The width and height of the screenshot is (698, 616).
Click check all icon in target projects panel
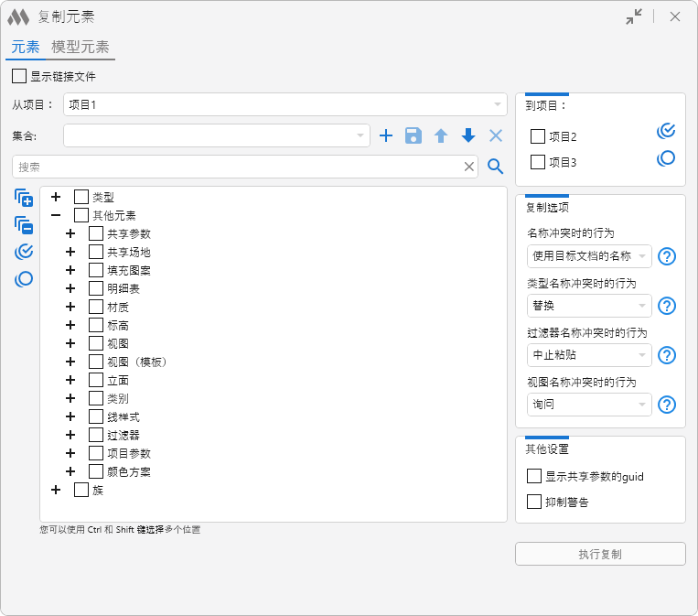pyautogui.click(x=666, y=131)
